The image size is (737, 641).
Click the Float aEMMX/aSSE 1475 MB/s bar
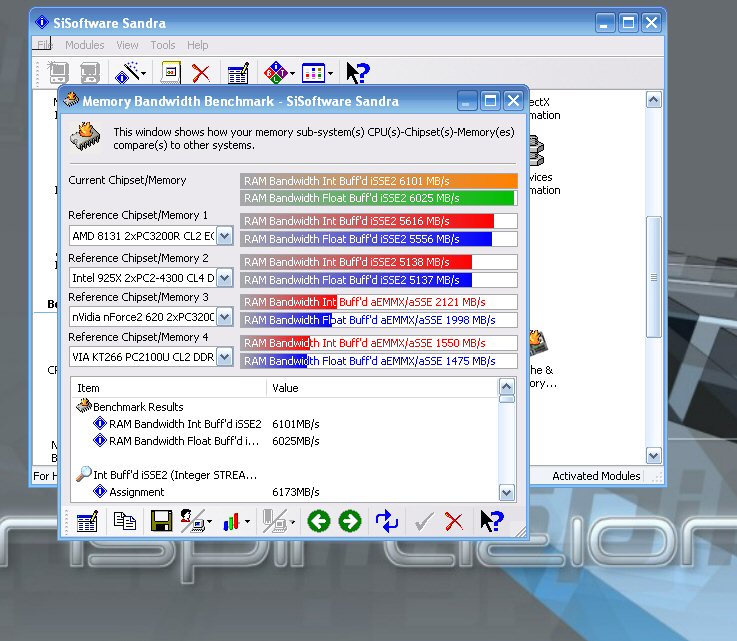click(x=379, y=361)
